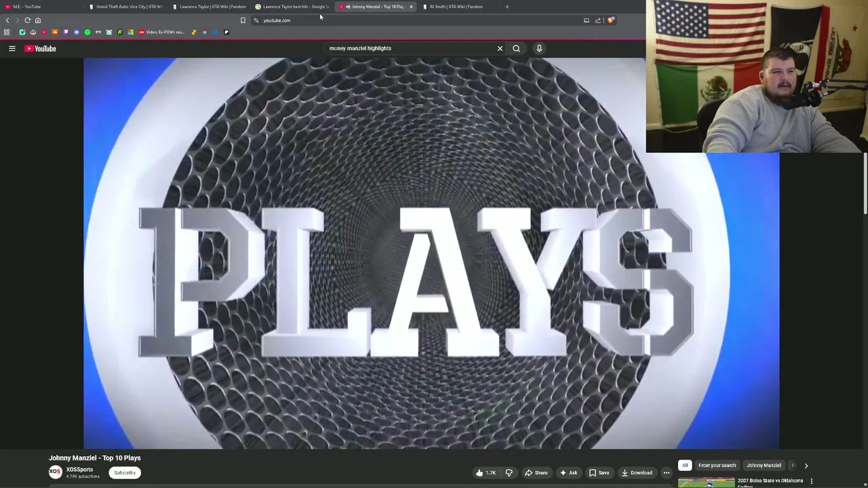Click the page vertical scrollbar
The width and height of the screenshot is (868, 488).
point(865,183)
